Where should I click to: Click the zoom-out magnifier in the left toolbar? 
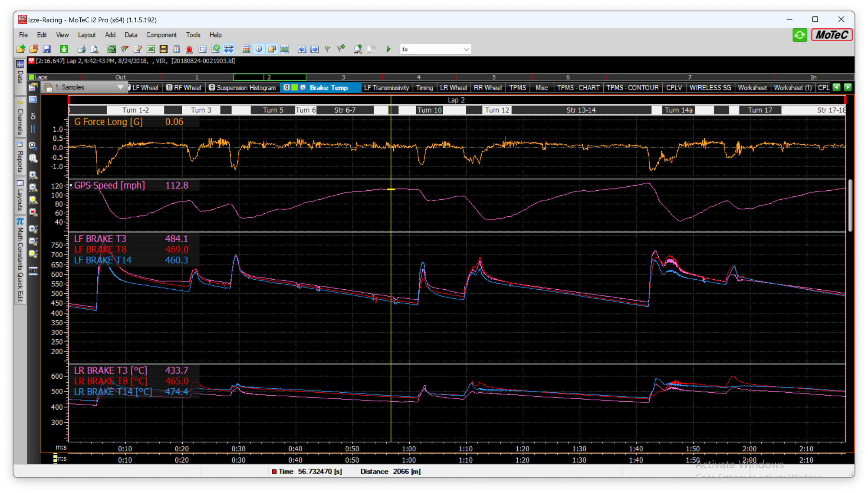[33, 188]
